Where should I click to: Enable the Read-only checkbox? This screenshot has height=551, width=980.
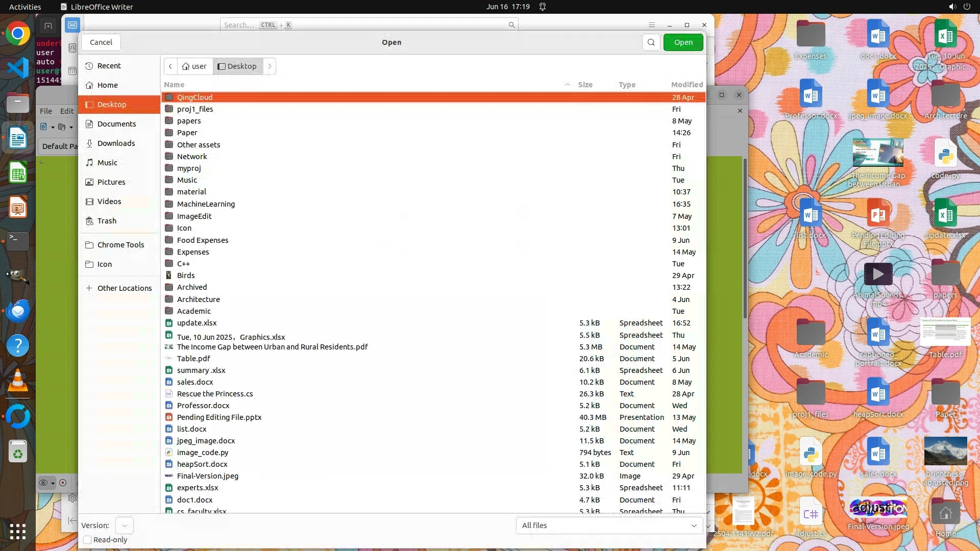(87, 540)
